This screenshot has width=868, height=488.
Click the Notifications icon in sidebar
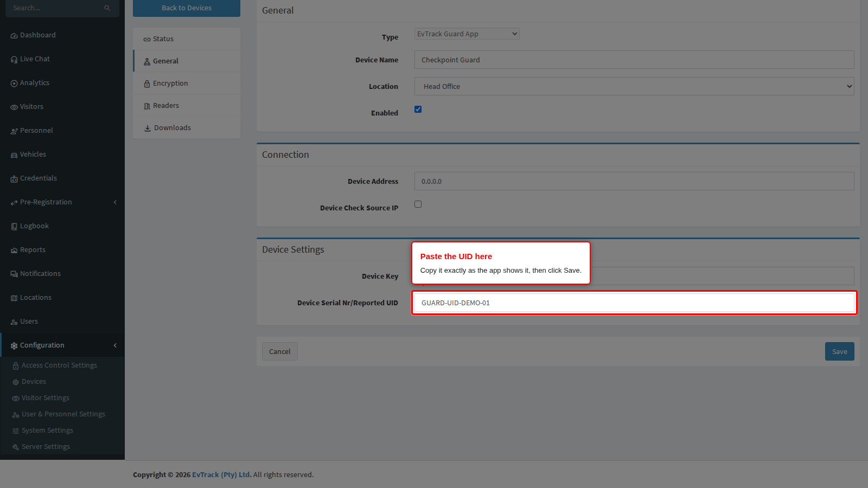point(14,274)
